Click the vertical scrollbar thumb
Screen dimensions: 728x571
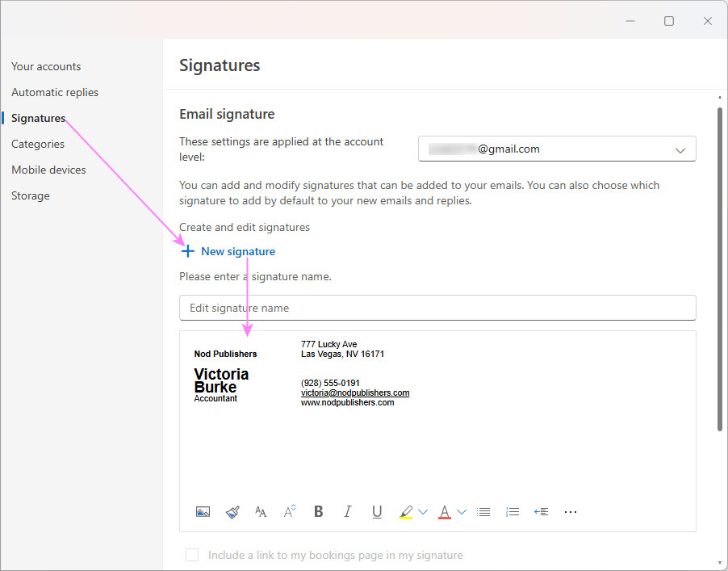point(720,270)
